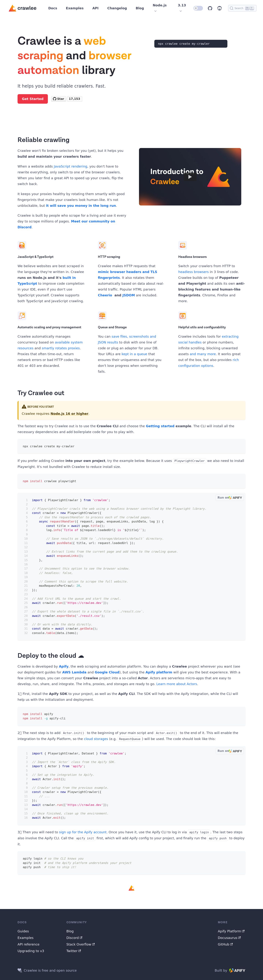Screen dimensions: 263x980
Task: Click the Automatic scaling feature icon
Action: point(22,316)
